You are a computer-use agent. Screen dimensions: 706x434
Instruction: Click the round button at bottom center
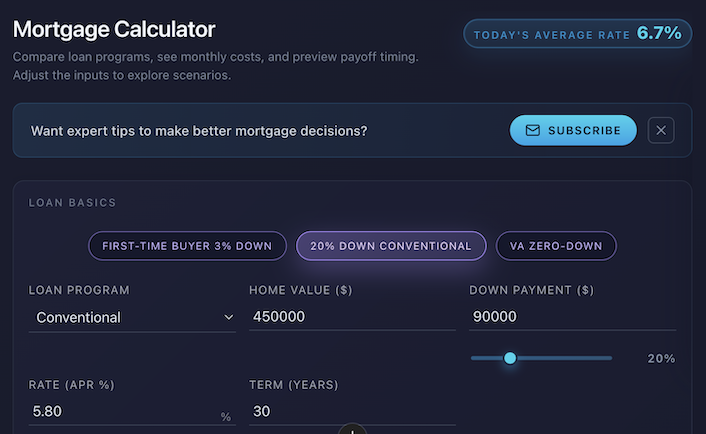coord(353,430)
